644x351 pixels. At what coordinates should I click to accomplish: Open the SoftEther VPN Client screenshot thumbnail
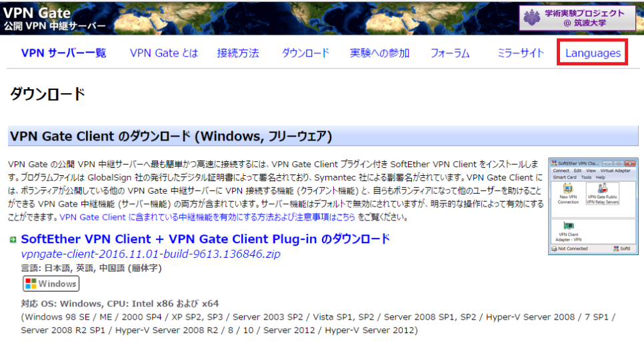pos(593,206)
